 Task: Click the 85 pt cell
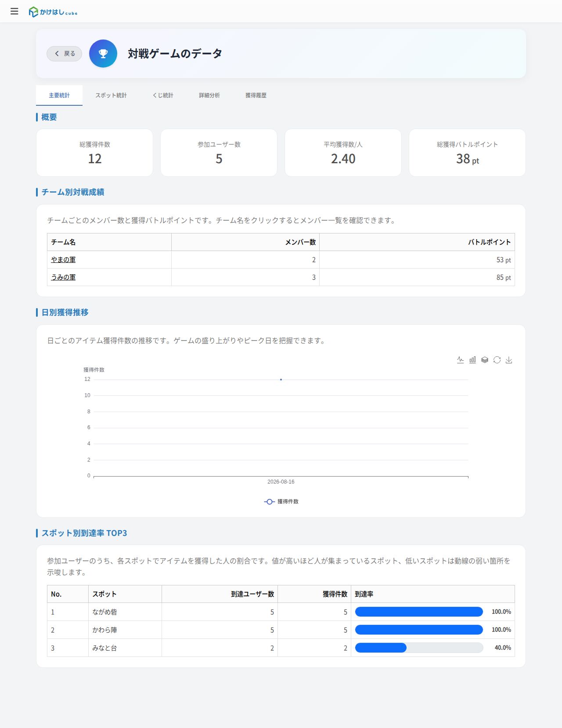tap(417, 277)
